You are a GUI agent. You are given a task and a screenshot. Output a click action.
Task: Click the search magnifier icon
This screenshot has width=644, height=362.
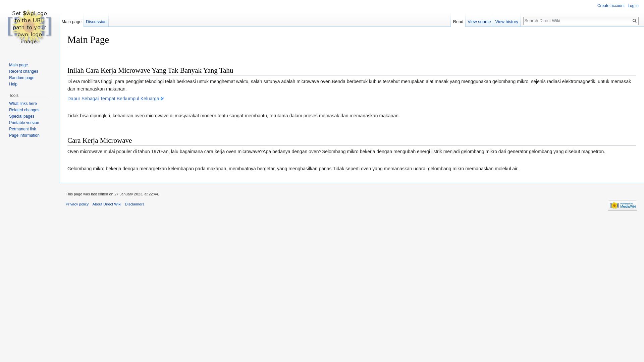click(634, 21)
